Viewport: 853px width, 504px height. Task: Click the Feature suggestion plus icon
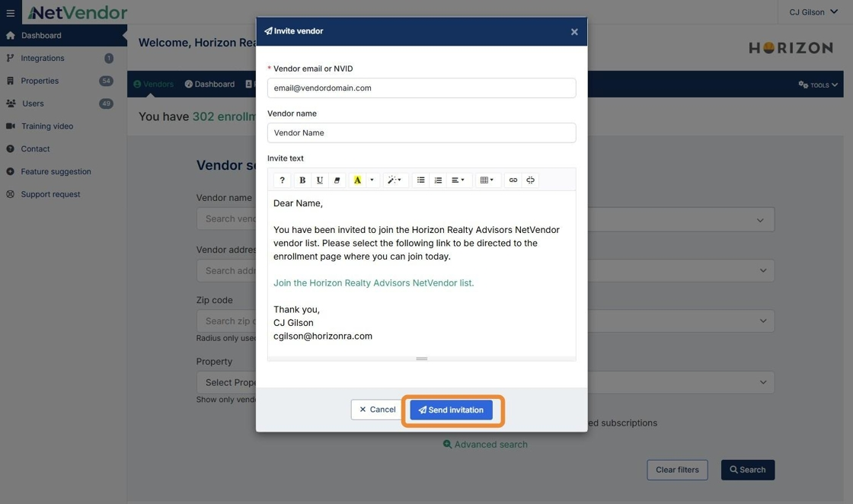point(11,172)
